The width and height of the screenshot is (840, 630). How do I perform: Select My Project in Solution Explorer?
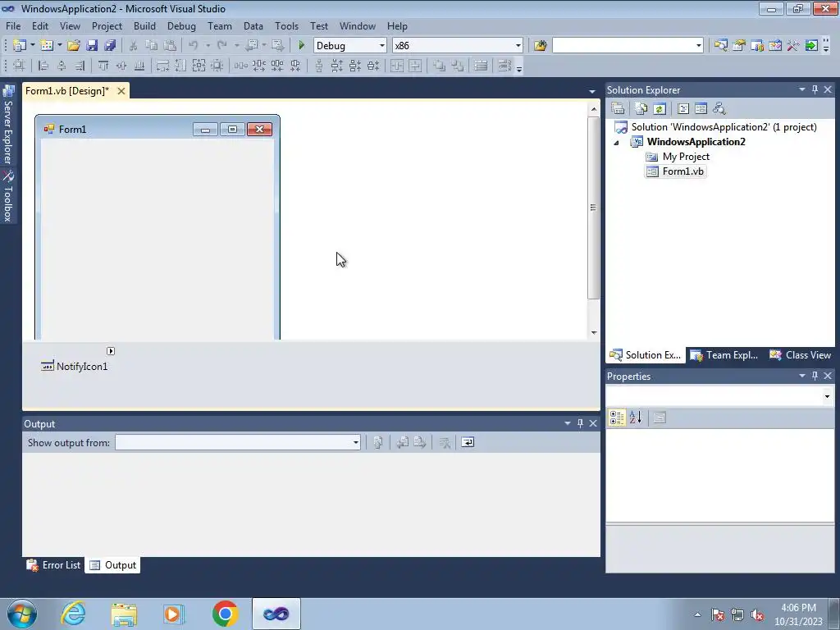click(x=678, y=157)
